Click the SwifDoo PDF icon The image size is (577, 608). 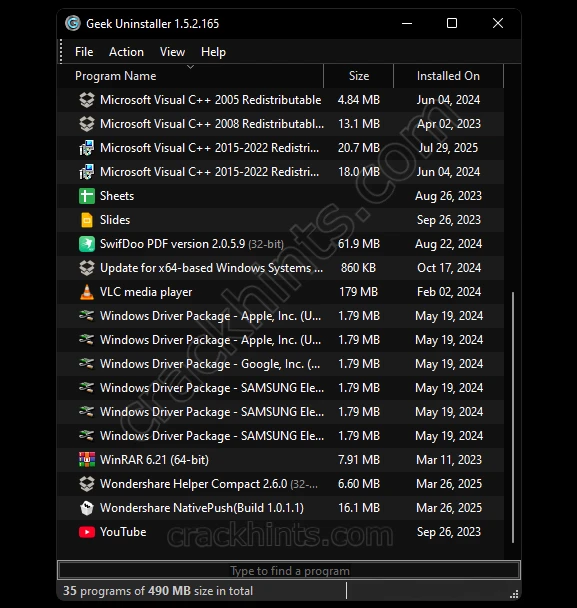[x=87, y=244]
